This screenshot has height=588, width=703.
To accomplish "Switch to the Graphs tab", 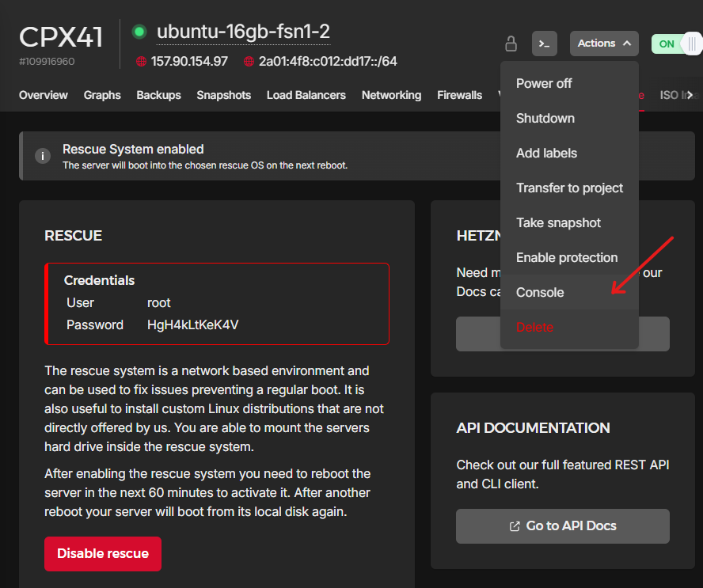I will [x=102, y=95].
